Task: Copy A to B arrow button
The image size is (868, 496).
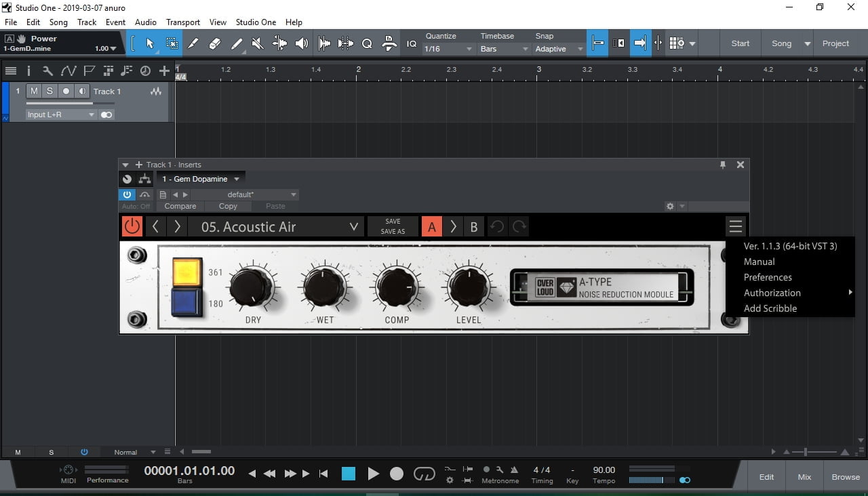Action: tap(453, 227)
